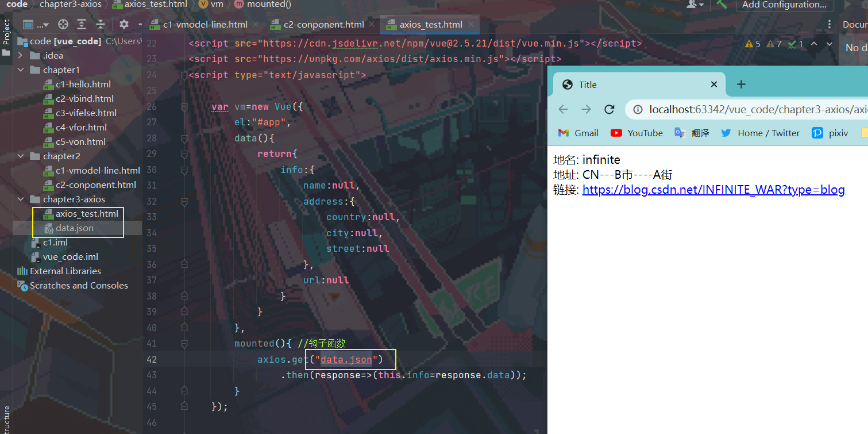Click the browser address bar with localhost URL

747,109
